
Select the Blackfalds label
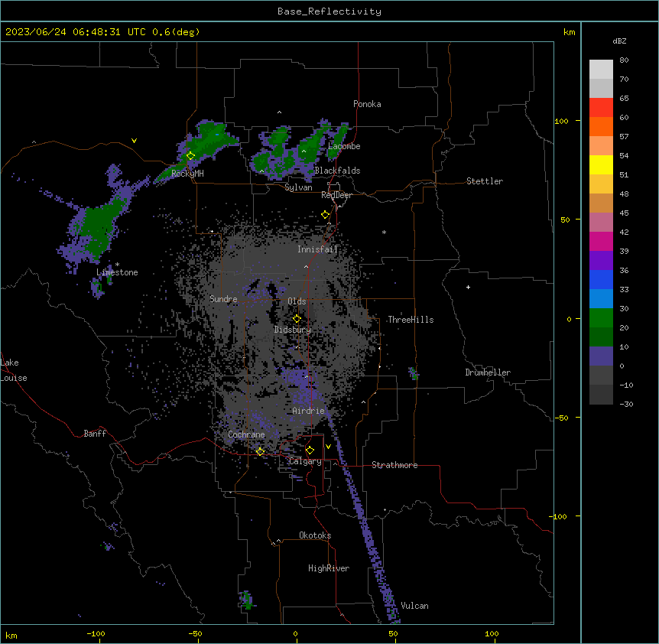pyautogui.click(x=337, y=171)
